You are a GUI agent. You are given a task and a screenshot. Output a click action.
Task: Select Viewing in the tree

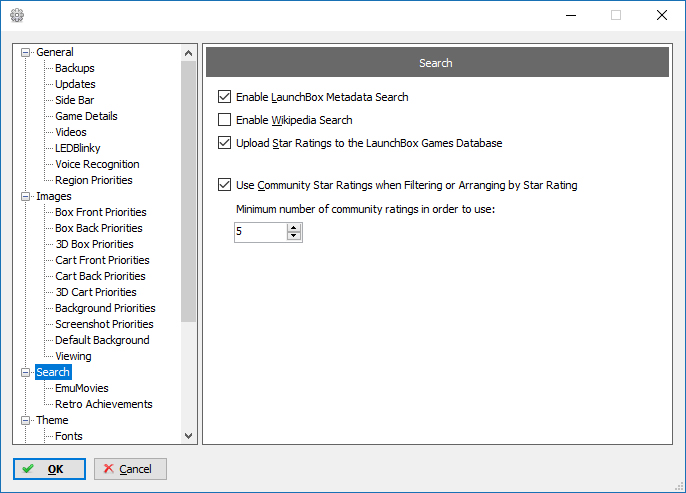tap(73, 356)
